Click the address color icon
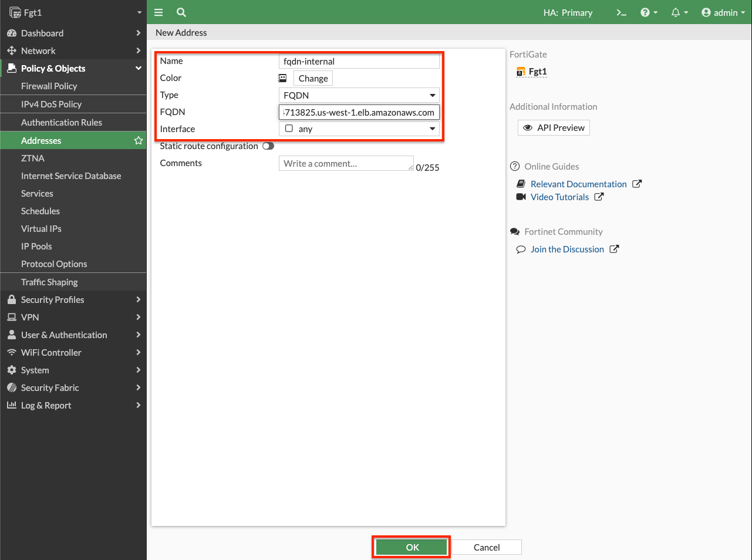This screenshot has width=752, height=560. 282,78
